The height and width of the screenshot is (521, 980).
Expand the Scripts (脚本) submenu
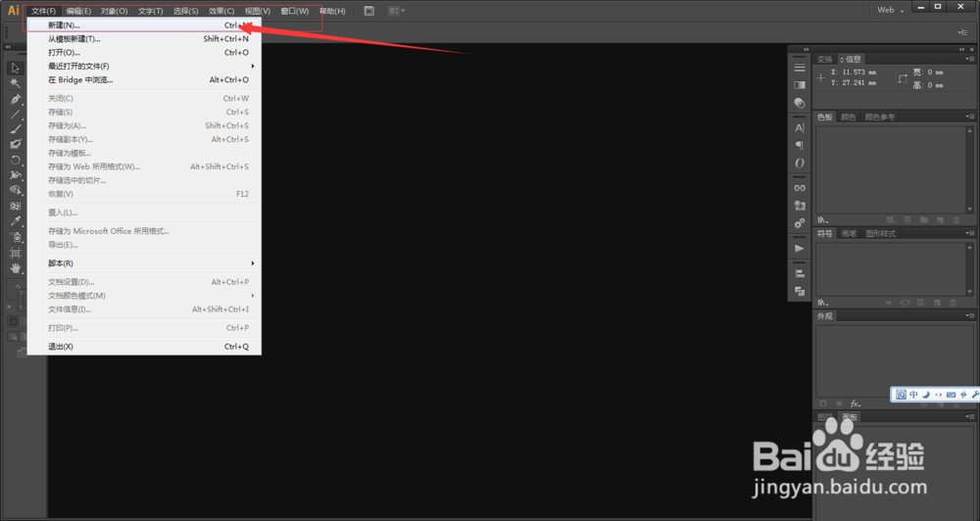pyautogui.click(x=144, y=263)
